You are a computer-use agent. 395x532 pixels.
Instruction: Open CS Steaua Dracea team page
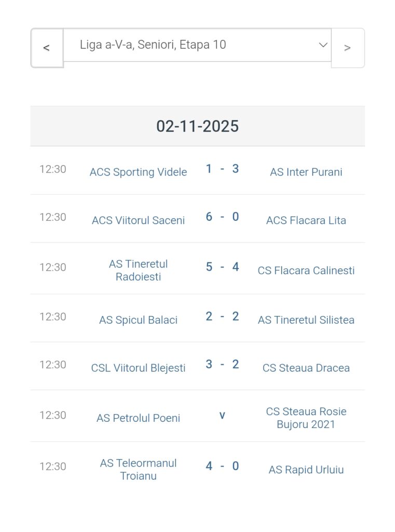coord(306,368)
